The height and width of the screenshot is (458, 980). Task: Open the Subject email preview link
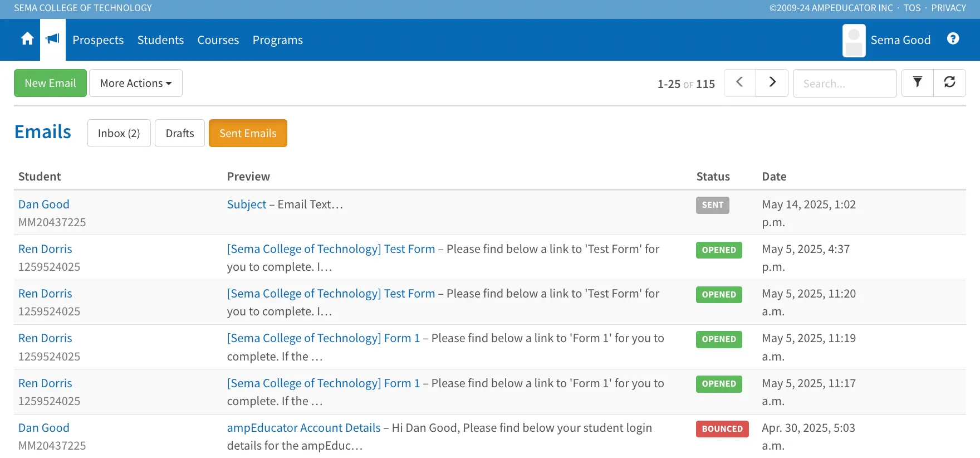click(247, 204)
